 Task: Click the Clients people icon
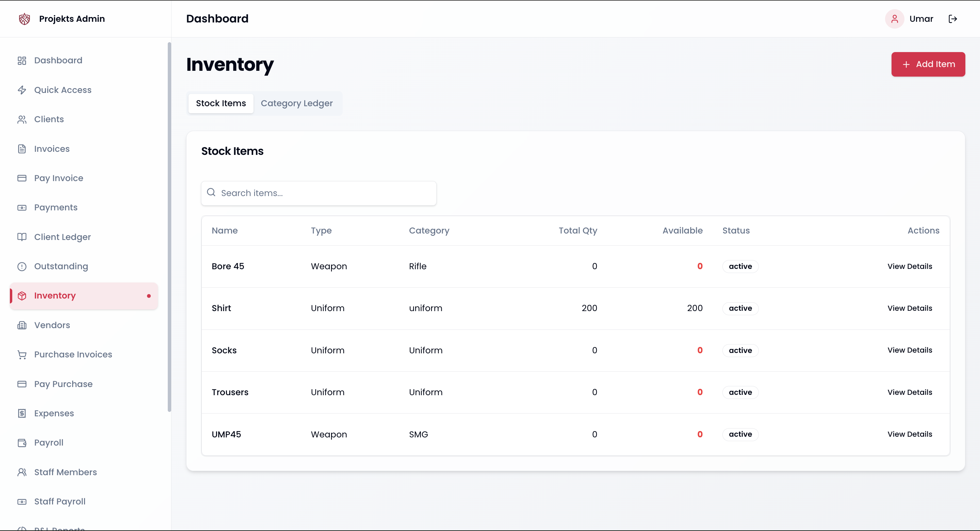pos(22,119)
